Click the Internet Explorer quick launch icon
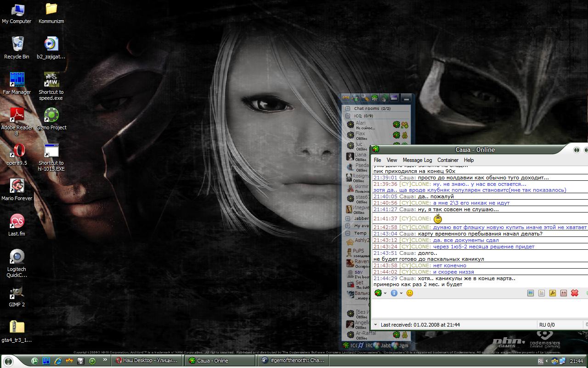The width and height of the screenshot is (588, 368). tap(58, 361)
